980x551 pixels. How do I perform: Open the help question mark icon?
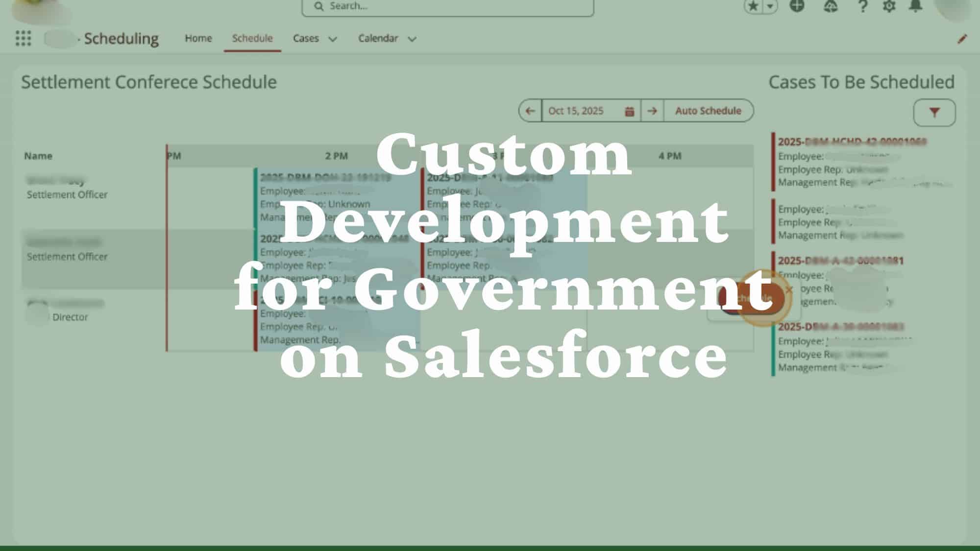863,6
